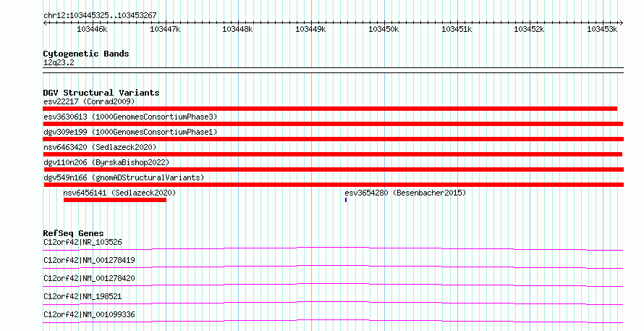
Task: Click the red bar under dgv549n166
Action: [333, 185]
